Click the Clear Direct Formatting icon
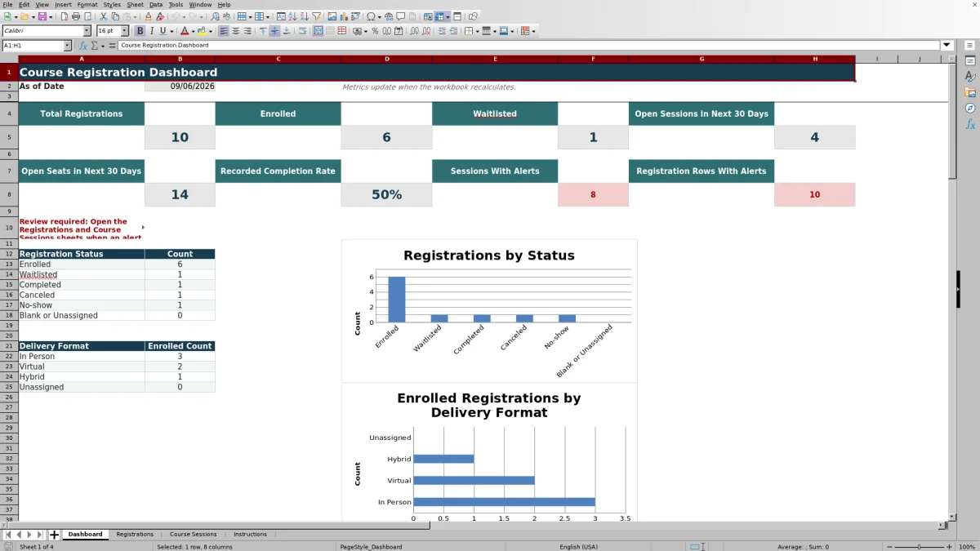Image resolution: width=980 pixels, height=551 pixels. 160,16
